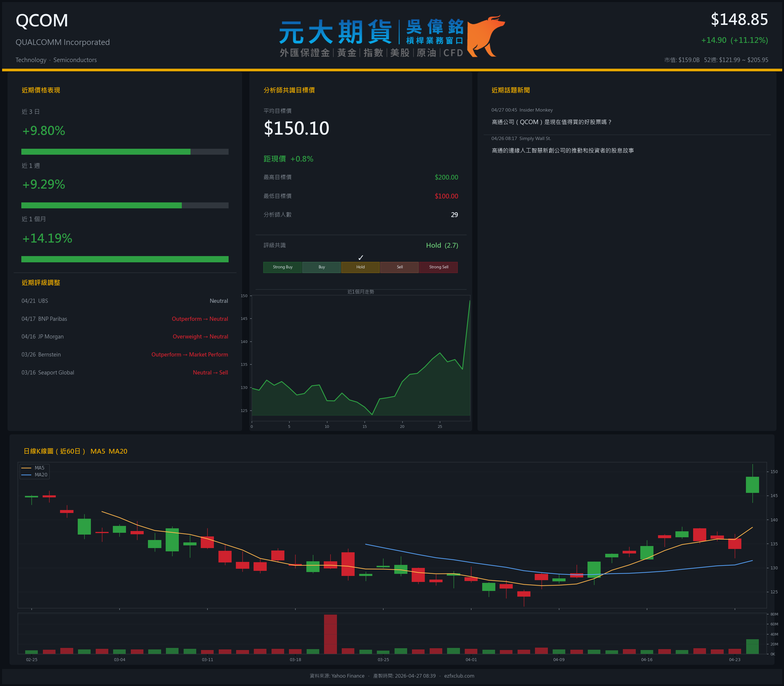Select the Strong Buy rating segment

[282, 267]
